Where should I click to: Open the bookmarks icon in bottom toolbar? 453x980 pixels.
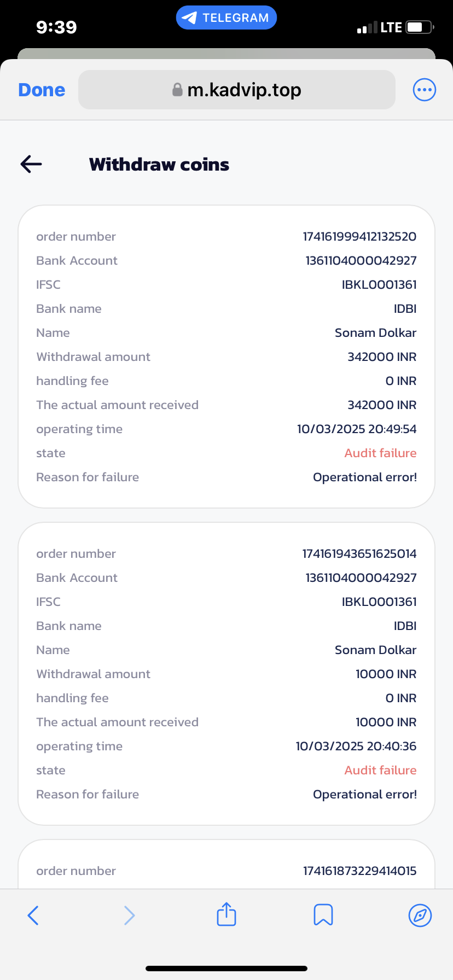click(x=323, y=914)
